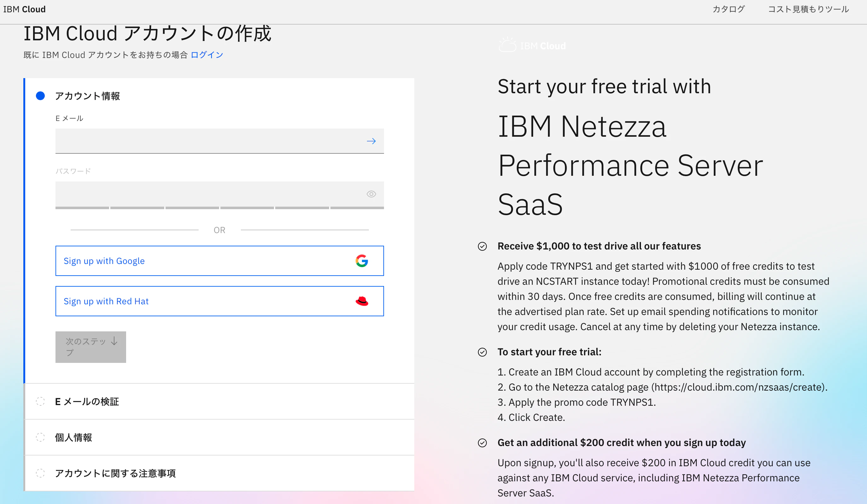Click the OR divider label
Screen dimensions: 867x504
(x=219, y=230)
